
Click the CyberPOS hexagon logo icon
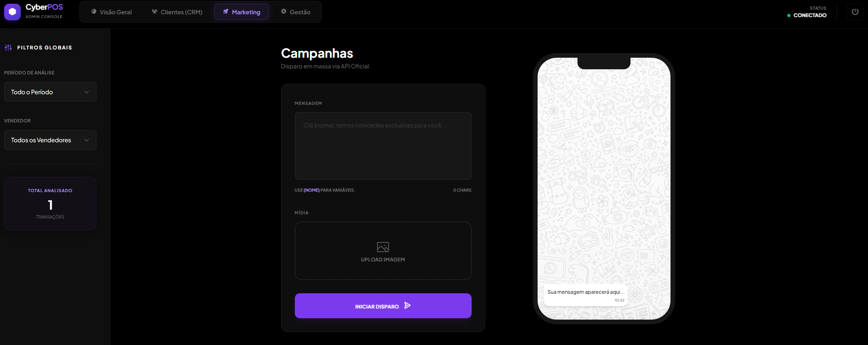tap(12, 12)
